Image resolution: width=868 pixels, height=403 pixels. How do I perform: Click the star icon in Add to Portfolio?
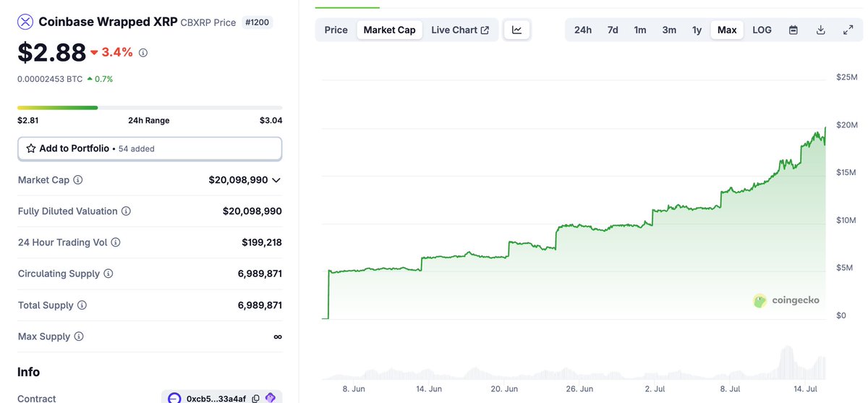31,148
